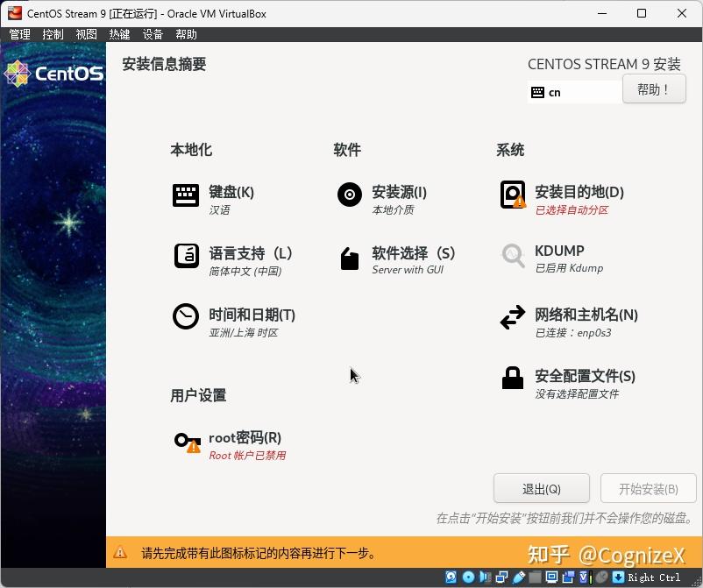This screenshot has width=703, height=588.
Task: Click the root 帐户已禁用 warning badge
Action: (194, 448)
